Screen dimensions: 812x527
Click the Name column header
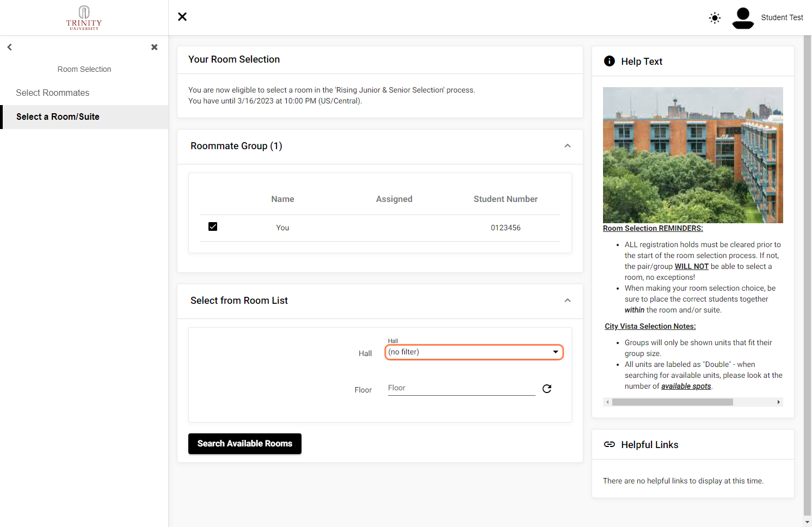(283, 199)
